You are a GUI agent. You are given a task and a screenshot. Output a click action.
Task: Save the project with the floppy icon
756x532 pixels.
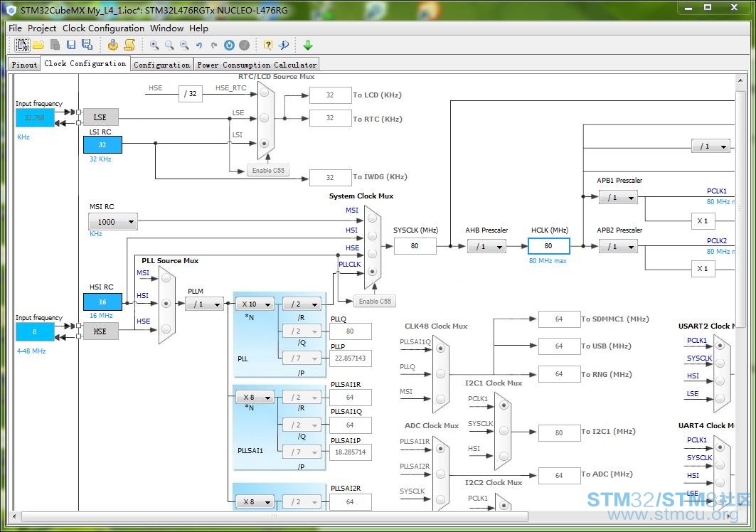71,45
